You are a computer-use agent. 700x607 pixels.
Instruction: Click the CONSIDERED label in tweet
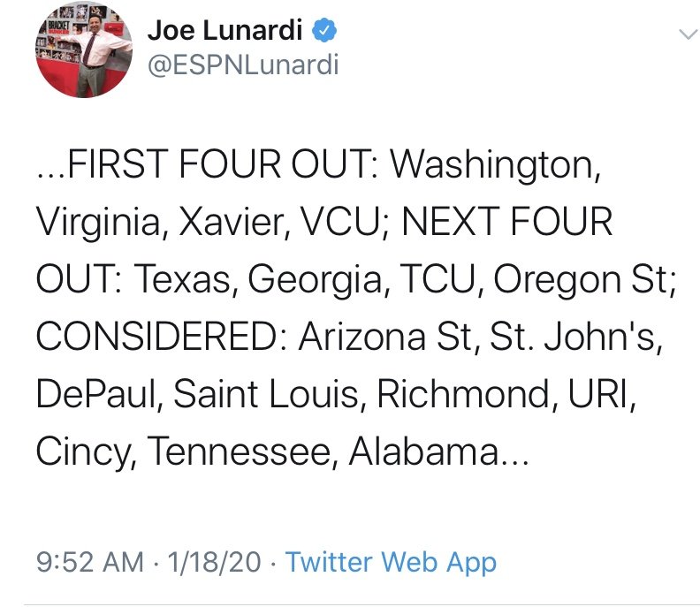tap(156, 337)
